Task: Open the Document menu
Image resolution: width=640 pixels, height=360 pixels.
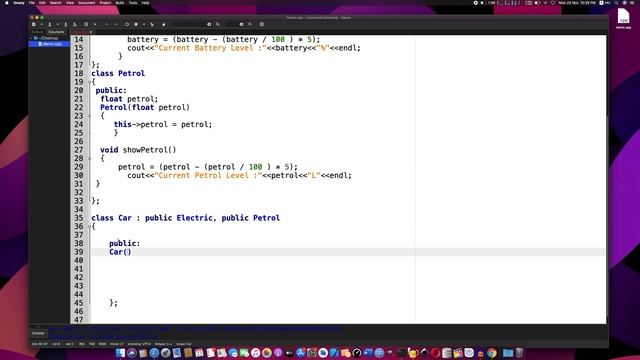Action: 87,2
